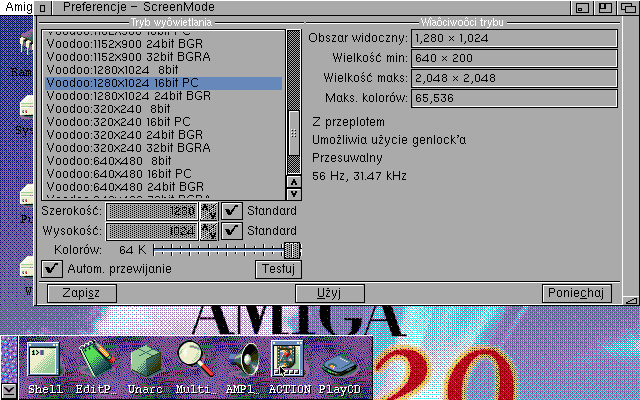Toggle Standard checkbox for Wysokość
The height and width of the screenshot is (400, 640).
(232, 231)
